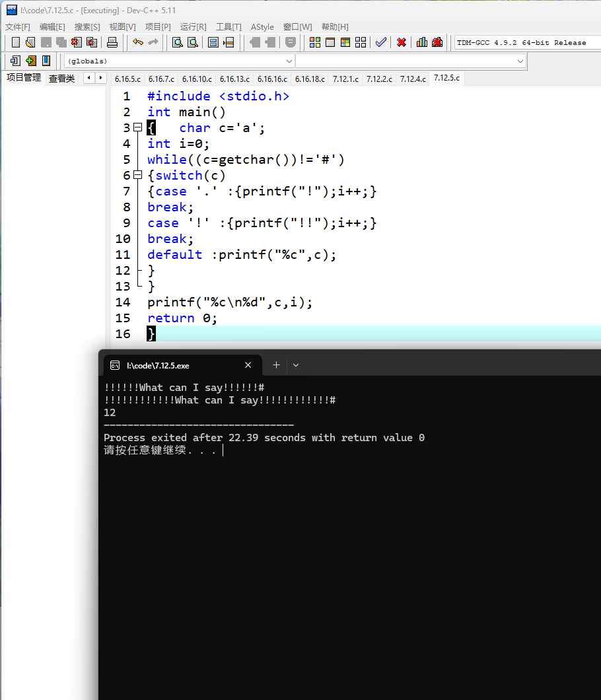This screenshot has width=601, height=700.
Task: Start debugging with the checkmark icon
Action: coord(381,42)
